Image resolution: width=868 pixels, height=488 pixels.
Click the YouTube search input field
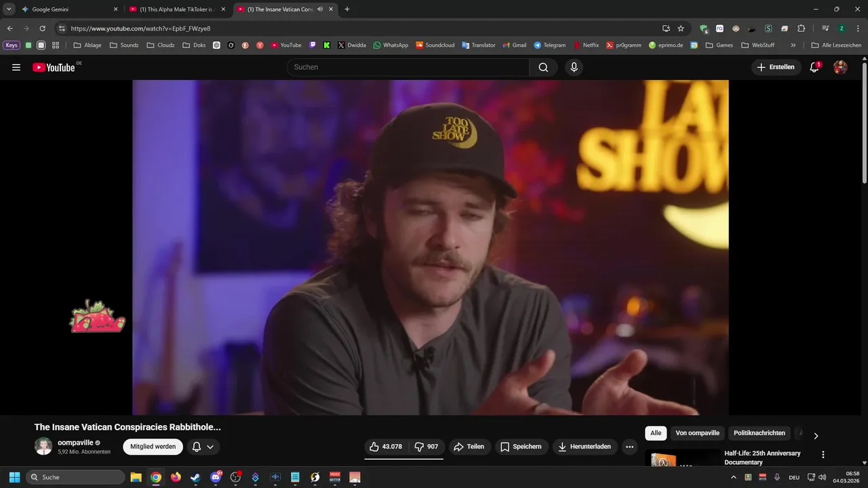click(408, 67)
